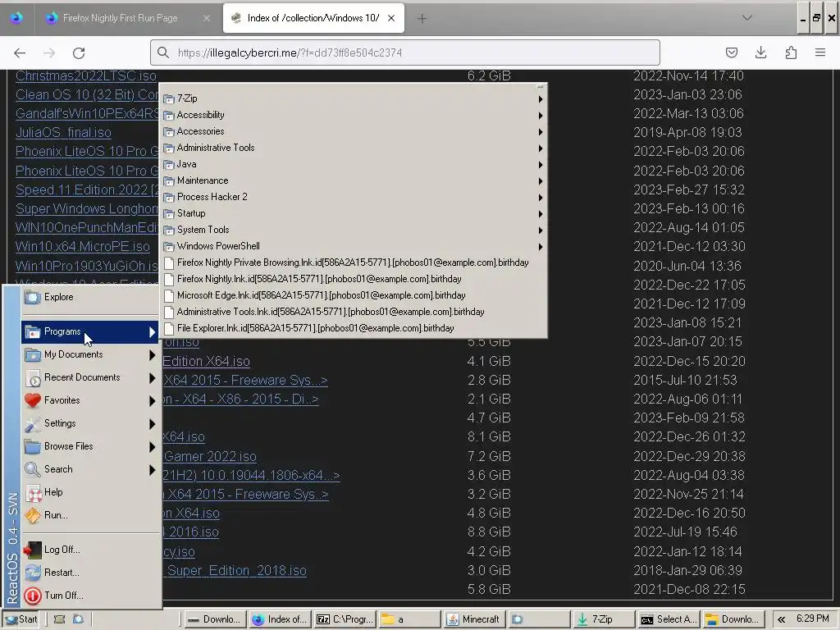Click the Log Off... icon
The image size is (840, 630).
tap(33, 550)
